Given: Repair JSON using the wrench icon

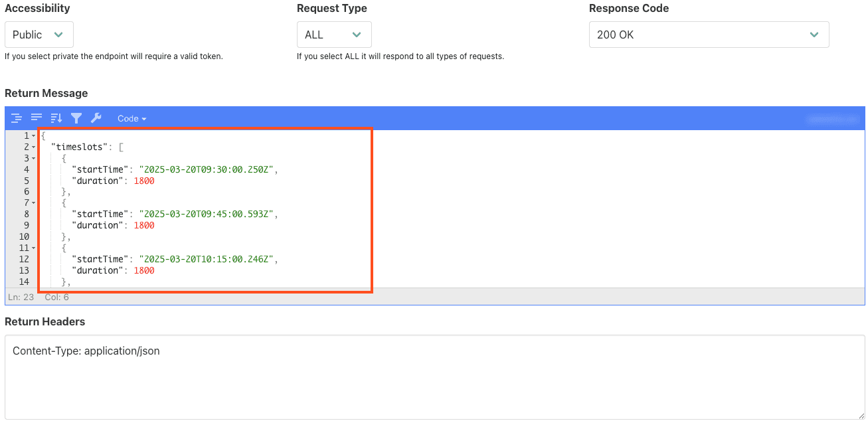Looking at the screenshot, I should [96, 118].
